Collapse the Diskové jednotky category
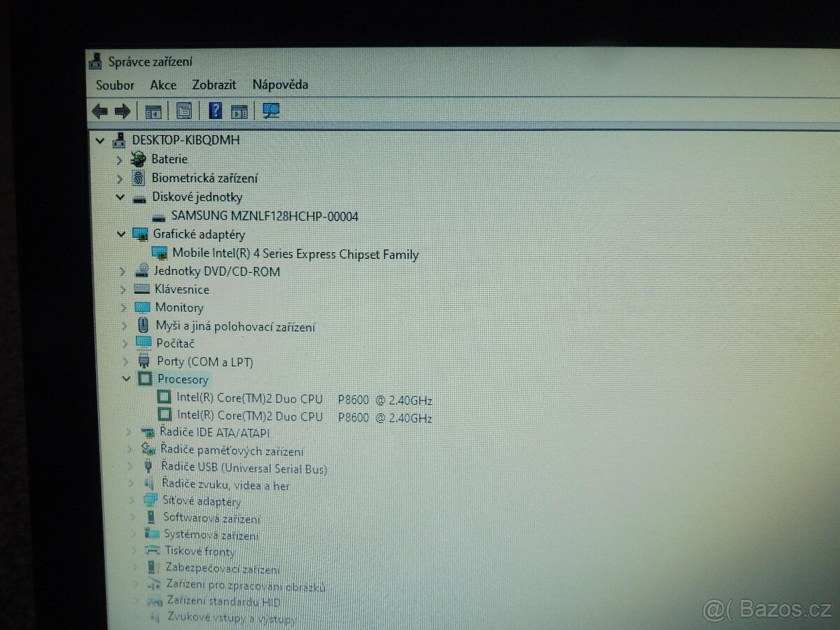This screenshot has height=630, width=840. point(120,197)
